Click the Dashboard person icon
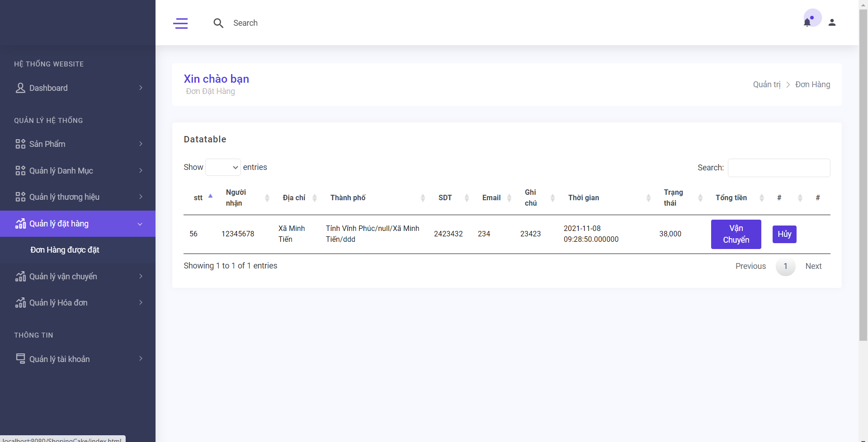Viewport: 868px width, 442px height. pos(20,88)
